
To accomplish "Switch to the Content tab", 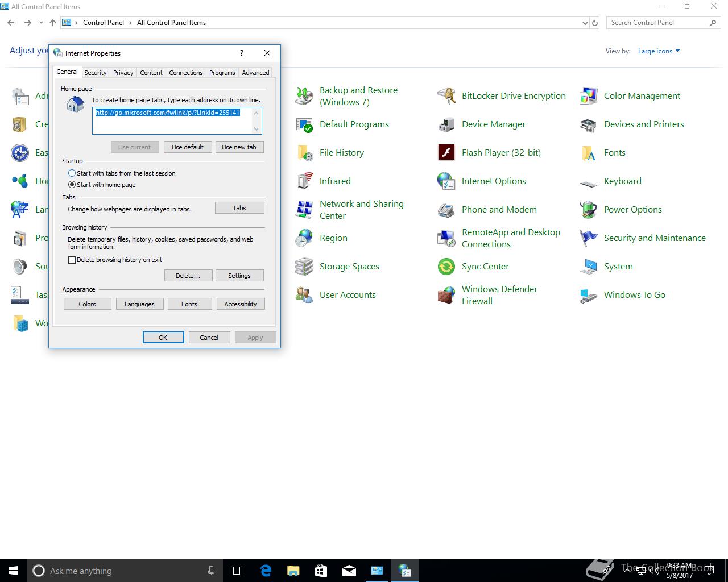I will (151, 73).
